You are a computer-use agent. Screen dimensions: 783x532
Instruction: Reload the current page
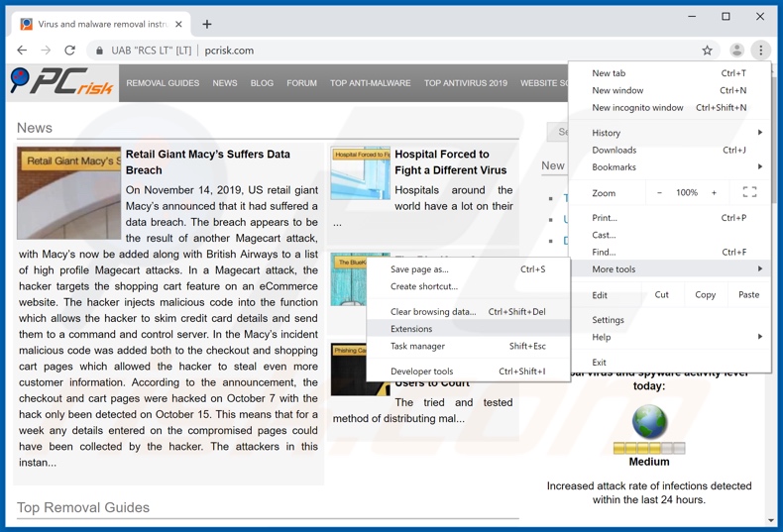69,51
